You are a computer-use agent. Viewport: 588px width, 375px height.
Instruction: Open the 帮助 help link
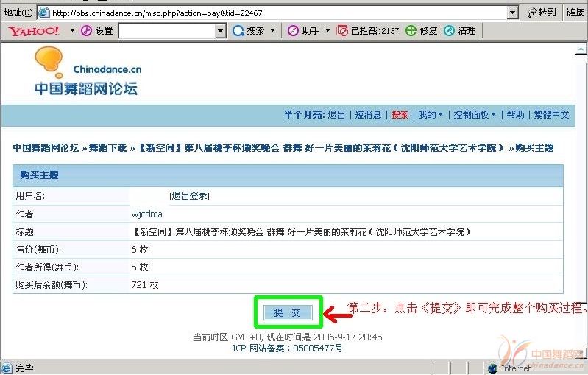point(516,114)
